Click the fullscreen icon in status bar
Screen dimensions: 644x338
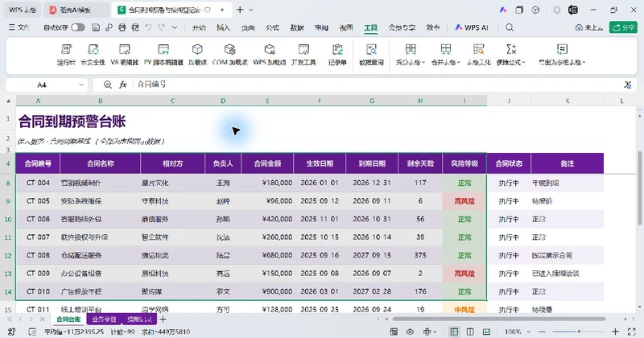point(632,332)
